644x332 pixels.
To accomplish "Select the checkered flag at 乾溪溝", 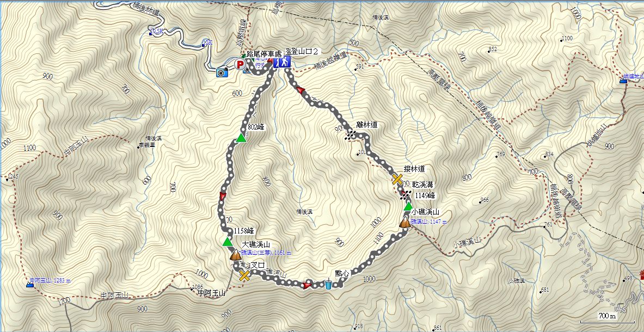I will [407, 194].
